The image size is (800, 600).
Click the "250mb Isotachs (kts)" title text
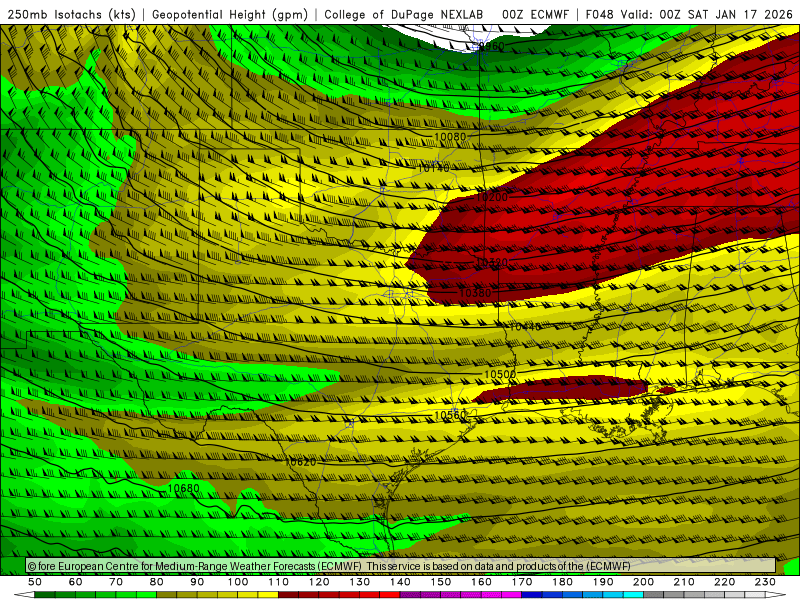(71, 14)
